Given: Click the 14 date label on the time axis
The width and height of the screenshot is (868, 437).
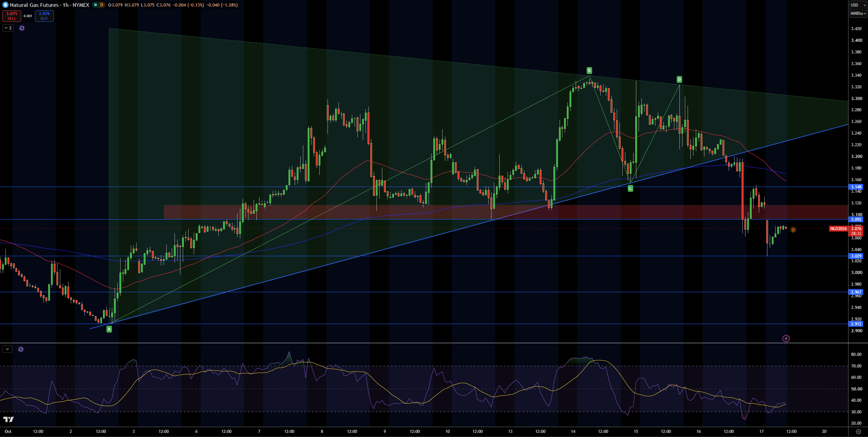Looking at the screenshot, I should (573, 432).
